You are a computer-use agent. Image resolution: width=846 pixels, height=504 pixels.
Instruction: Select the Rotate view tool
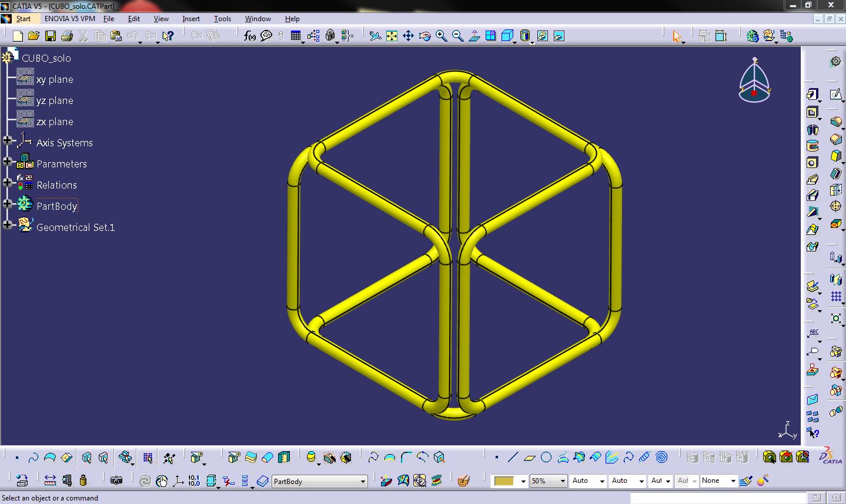click(424, 36)
